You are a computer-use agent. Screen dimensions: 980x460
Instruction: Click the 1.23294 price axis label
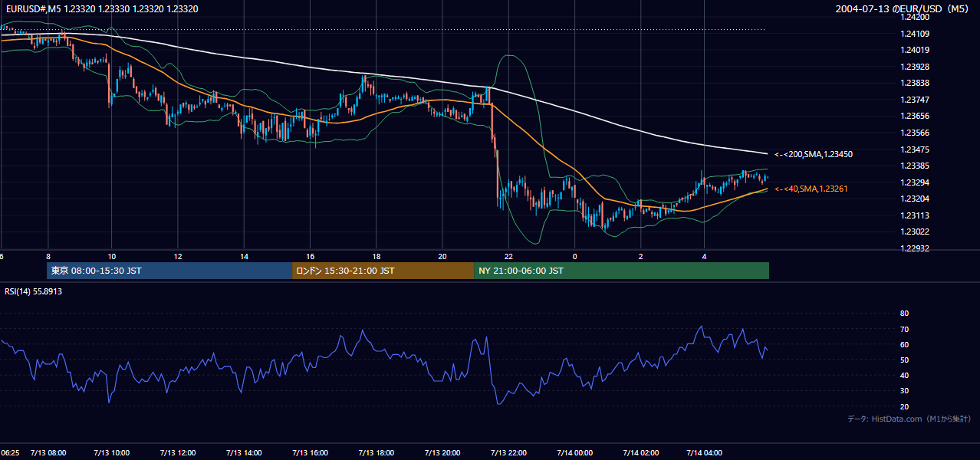click(915, 182)
